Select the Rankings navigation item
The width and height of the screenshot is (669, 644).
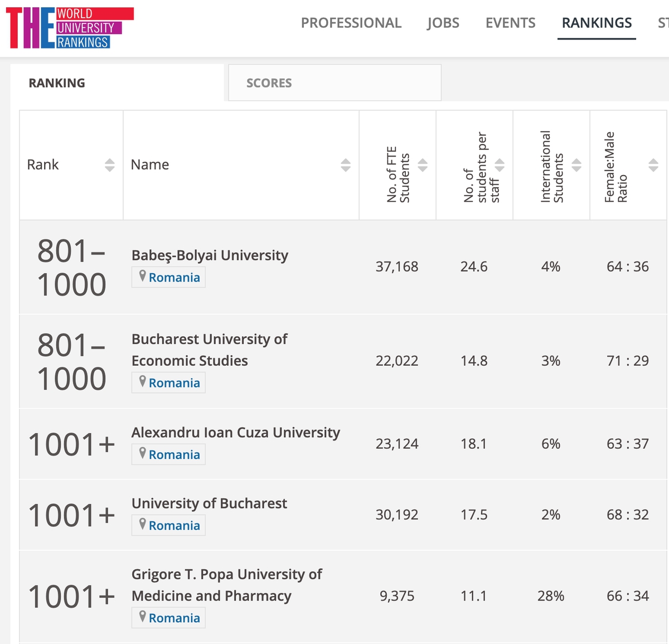pyautogui.click(x=597, y=23)
